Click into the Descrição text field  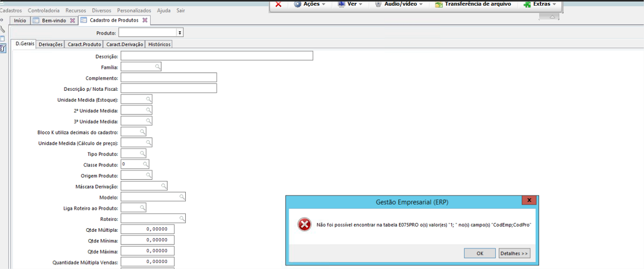coord(217,56)
